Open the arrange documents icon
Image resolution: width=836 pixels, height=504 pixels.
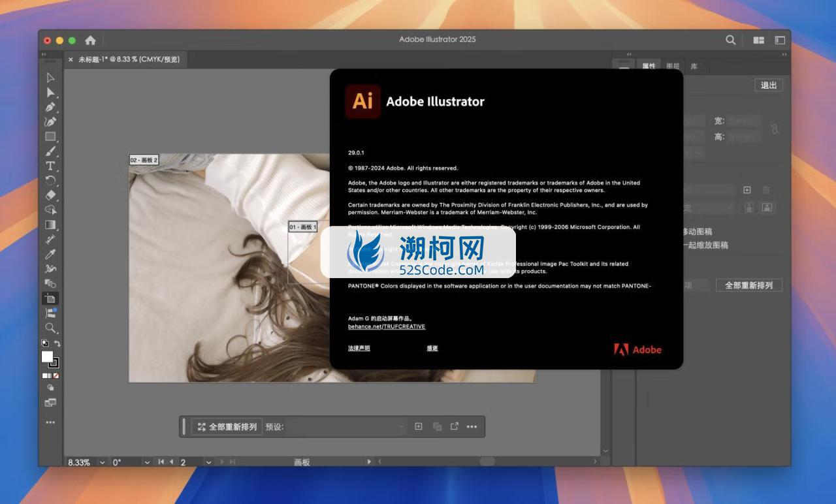758,40
